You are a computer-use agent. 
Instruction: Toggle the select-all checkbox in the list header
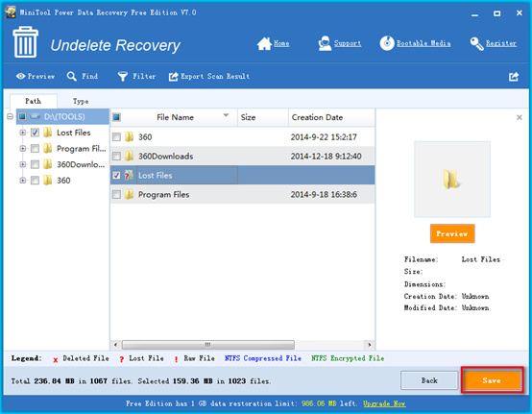[x=116, y=117]
